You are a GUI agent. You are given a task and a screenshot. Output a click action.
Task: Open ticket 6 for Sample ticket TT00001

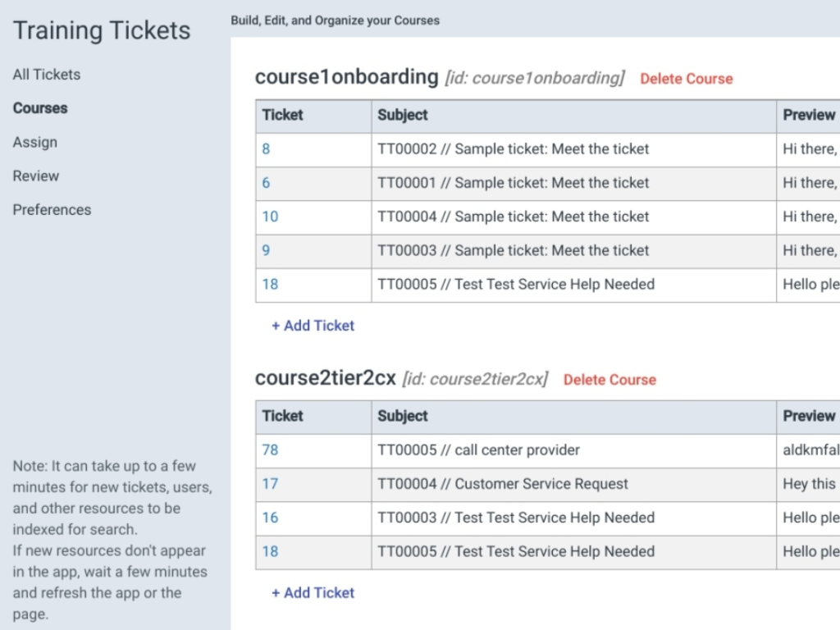coord(264,183)
